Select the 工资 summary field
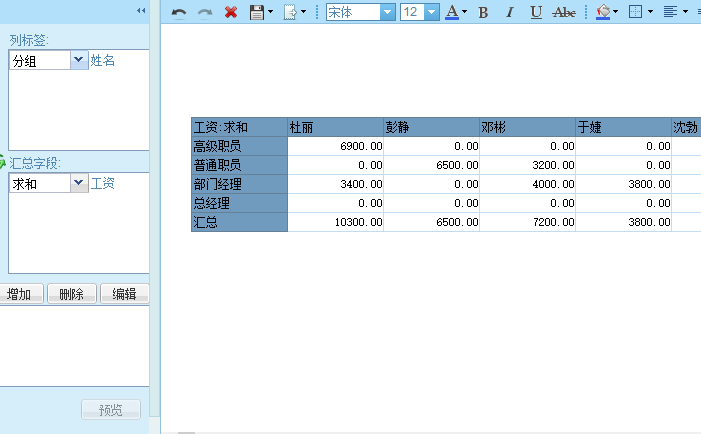 click(102, 183)
